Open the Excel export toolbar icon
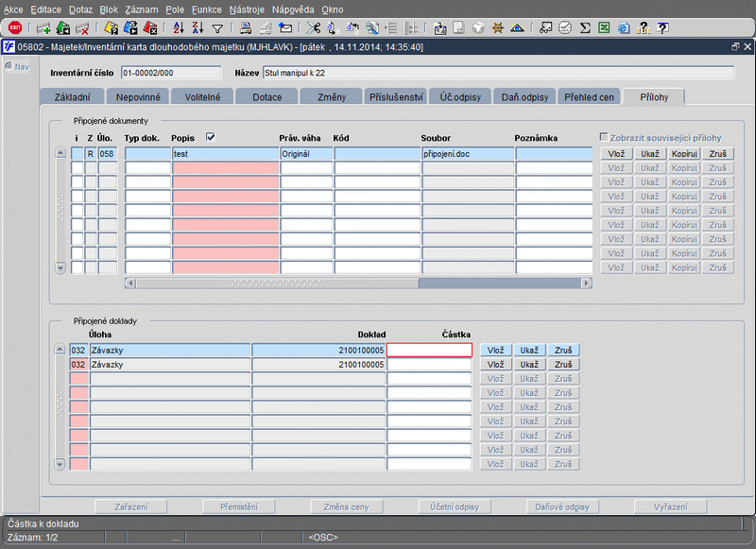The image size is (756, 549). click(x=603, y=27)
